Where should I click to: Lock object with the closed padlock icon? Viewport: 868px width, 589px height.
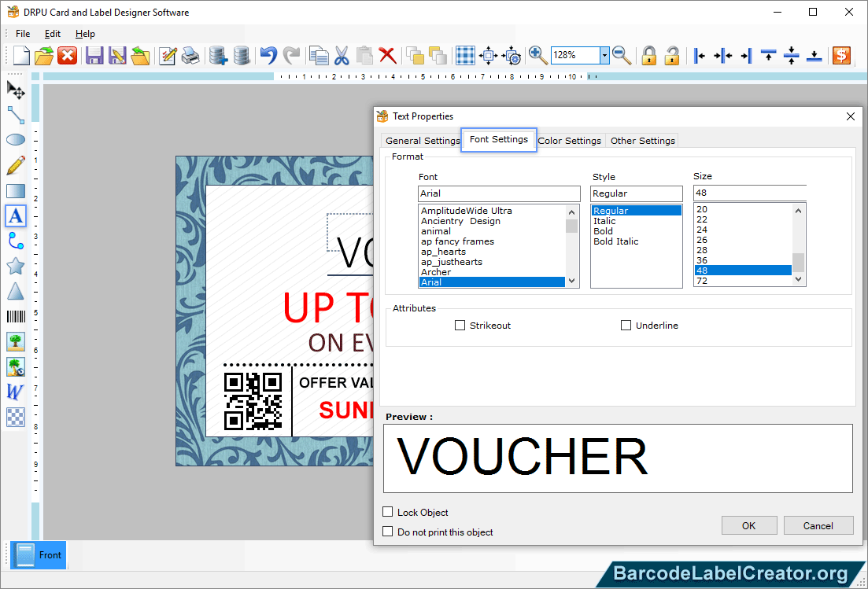[648, 55]
